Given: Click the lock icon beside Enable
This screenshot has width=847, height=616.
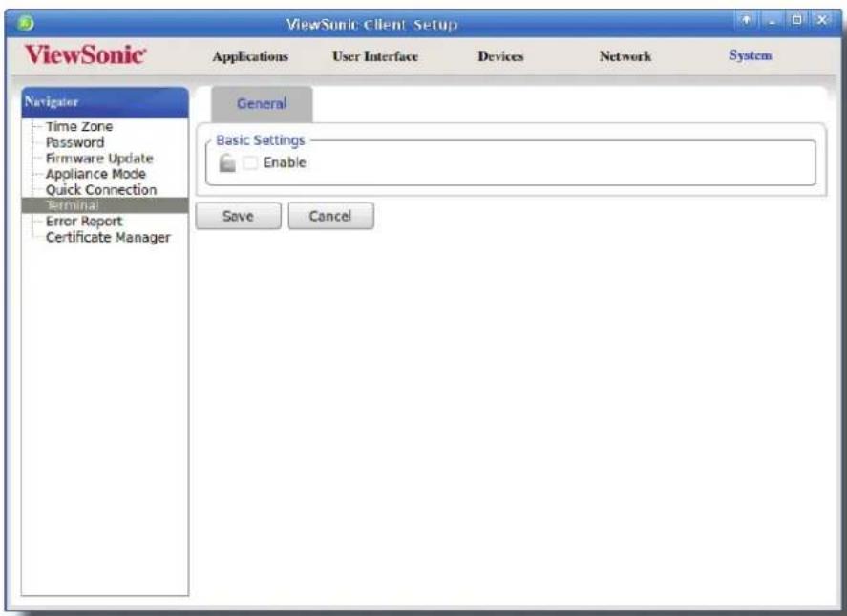Looking at the screenshot, I should (227, 162).
